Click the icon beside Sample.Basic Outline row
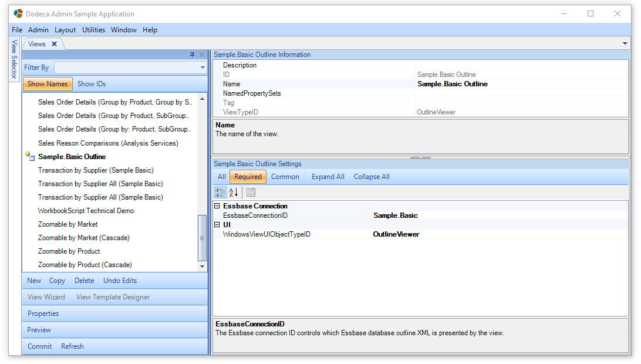641x364 pixels. tap(31, 156)
